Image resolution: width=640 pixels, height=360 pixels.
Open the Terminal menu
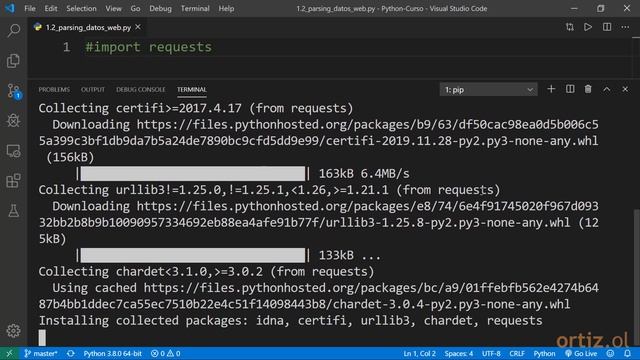pyautogui.click(x=195, y=8)
